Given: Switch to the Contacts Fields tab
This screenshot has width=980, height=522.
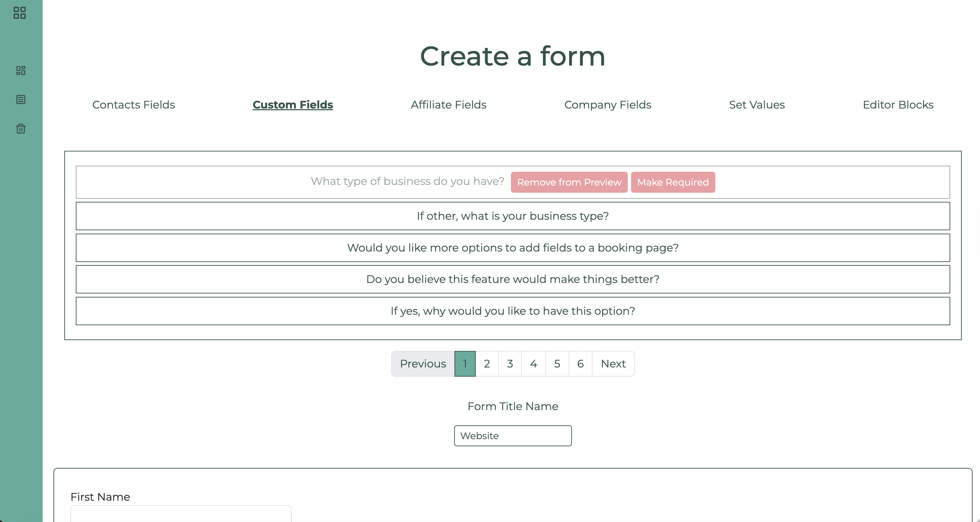Looking at the screenshot, I should pyautogui.click(x=134, y=104).
